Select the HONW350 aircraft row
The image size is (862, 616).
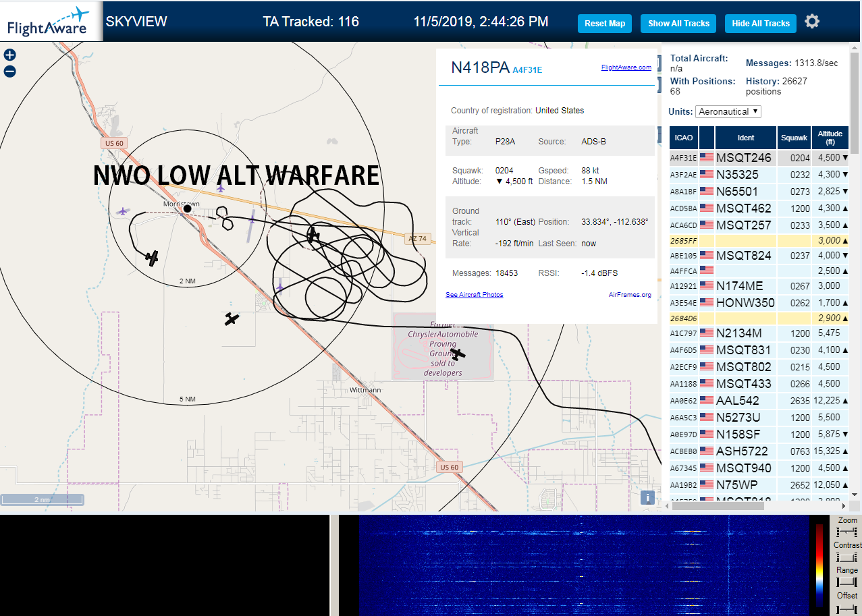tap(759, 303)
